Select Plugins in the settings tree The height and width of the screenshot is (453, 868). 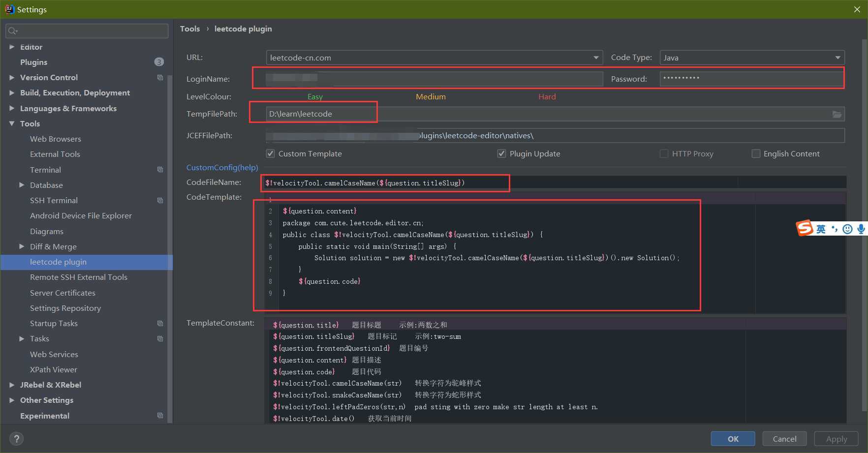click(34, 62)
